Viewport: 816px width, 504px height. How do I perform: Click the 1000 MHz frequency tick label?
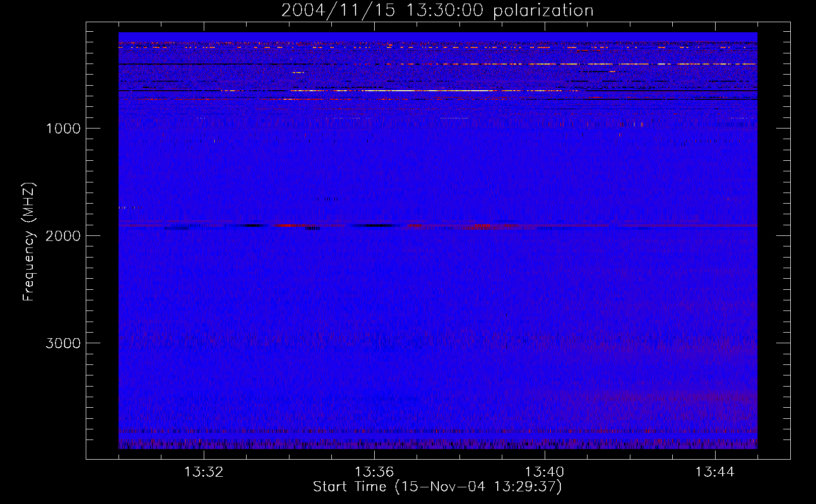(63, 129)
